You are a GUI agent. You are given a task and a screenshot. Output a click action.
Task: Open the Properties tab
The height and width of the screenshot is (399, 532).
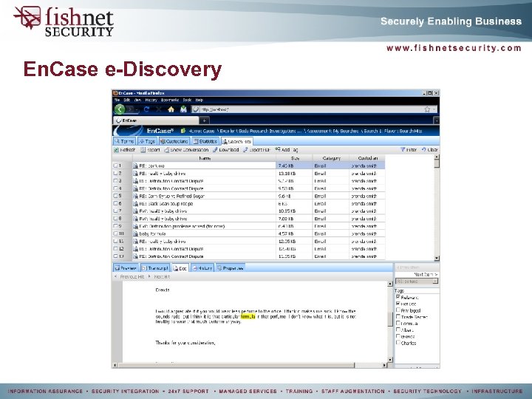231,268
